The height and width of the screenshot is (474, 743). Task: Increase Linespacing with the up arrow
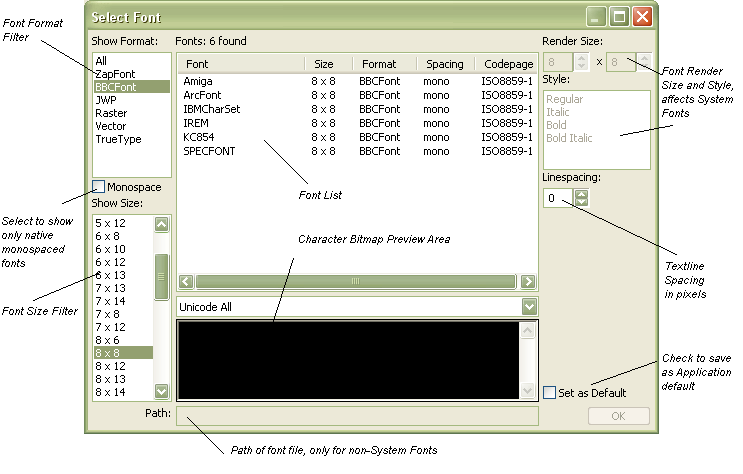(x=582, y=193)
